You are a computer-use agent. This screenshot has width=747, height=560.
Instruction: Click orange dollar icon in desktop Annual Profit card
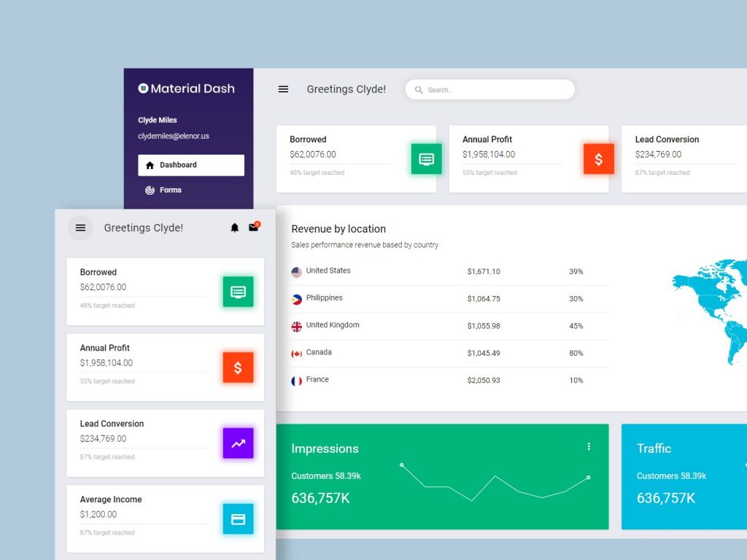598,158
